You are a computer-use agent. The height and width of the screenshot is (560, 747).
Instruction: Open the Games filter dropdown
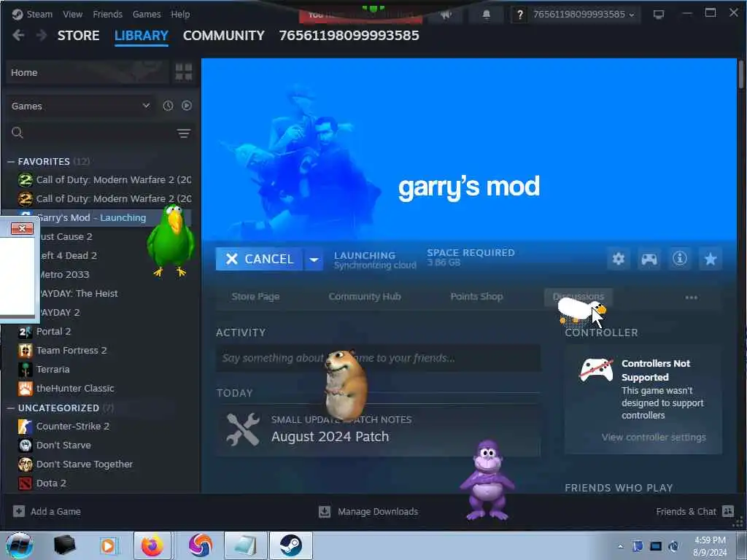pos(80,106)
